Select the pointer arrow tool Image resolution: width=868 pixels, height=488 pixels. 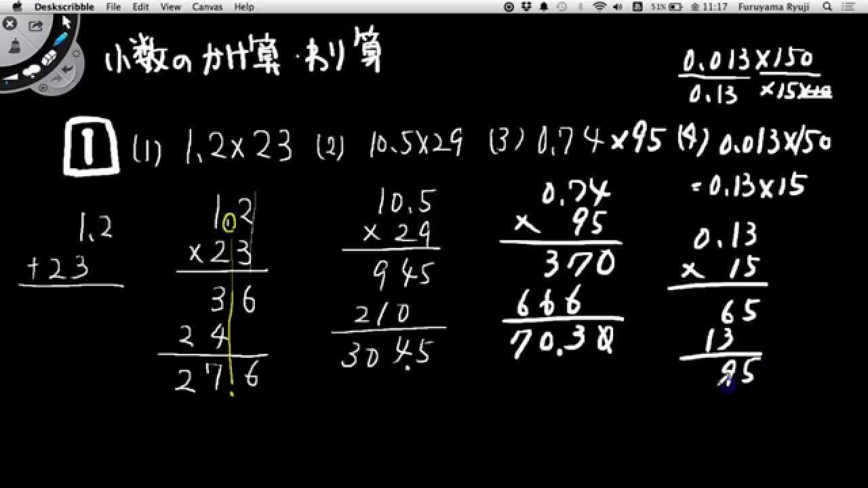click(x=66, y=22)
